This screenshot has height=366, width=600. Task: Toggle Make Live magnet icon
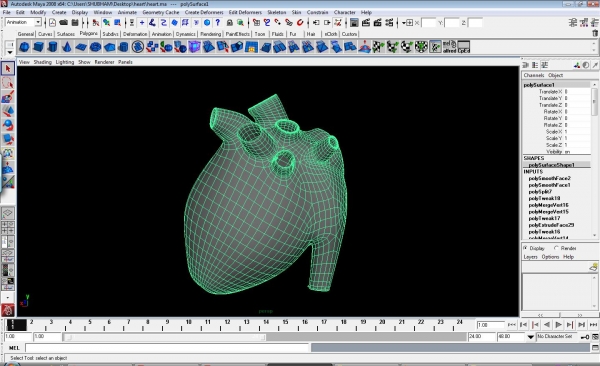300,23
